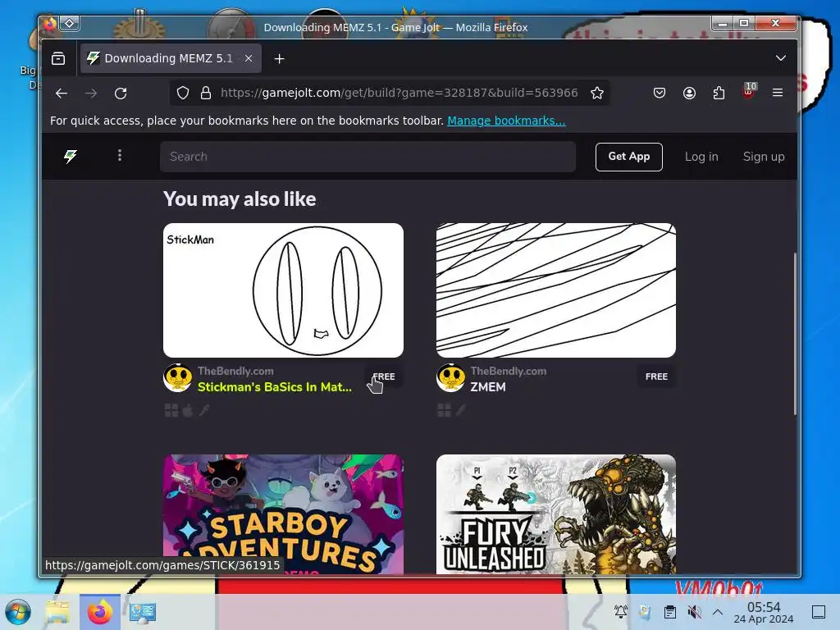Open the site padlock security info
The width and height of the screenshot is (840, 630).
point(206,94)
